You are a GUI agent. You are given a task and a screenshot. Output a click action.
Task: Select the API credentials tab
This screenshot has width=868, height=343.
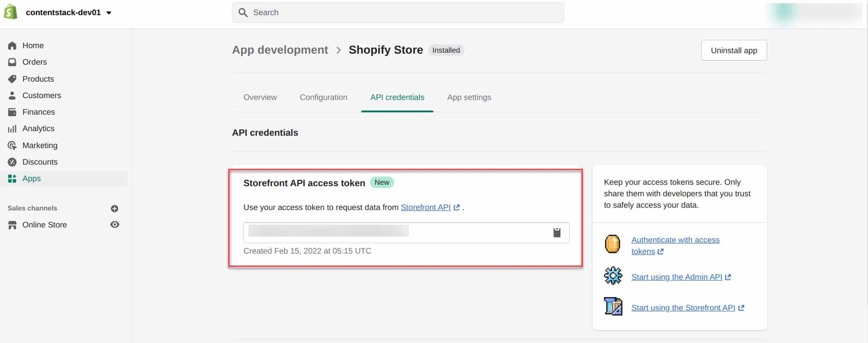click(x=397, y=97)
